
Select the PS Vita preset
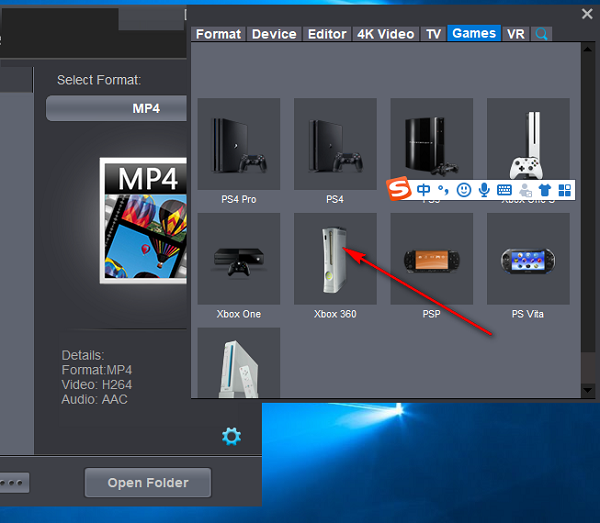coord(528,259)
